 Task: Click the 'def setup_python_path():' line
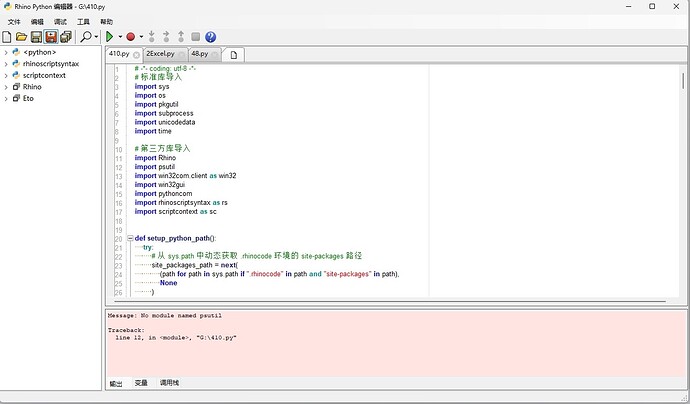(x=175, y=238)
